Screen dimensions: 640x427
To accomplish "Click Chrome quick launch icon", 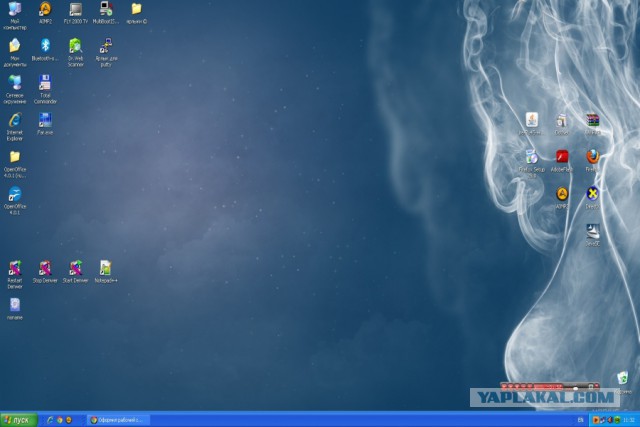I will coord(60,420).
